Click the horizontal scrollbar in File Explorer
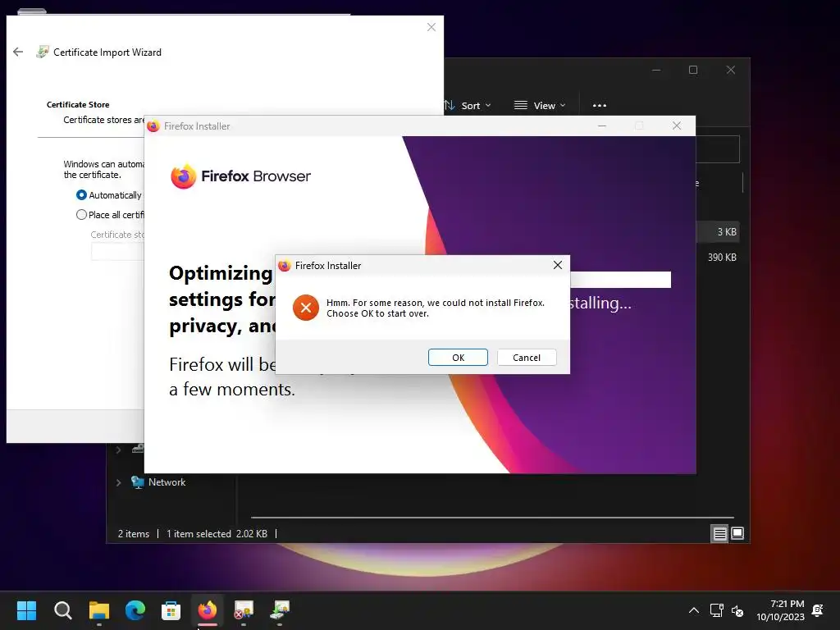This screenshot has width=840, height=630. [x=492, y=518]
